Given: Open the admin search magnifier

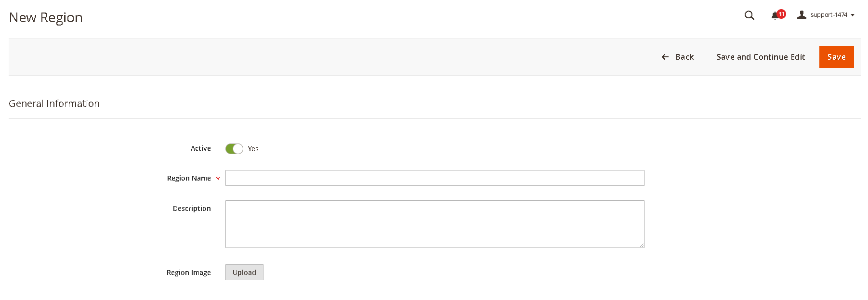Looking at the screenshot, I should click(749, 15).
